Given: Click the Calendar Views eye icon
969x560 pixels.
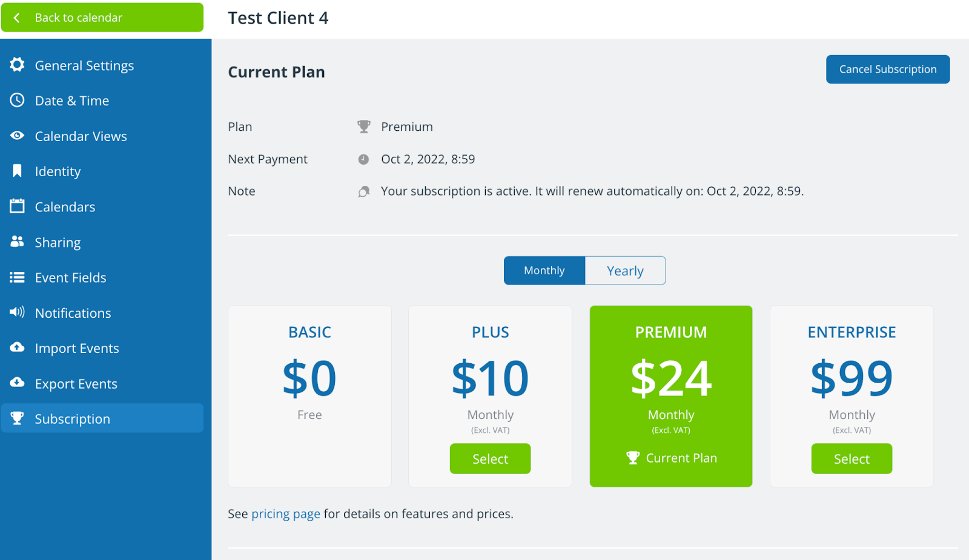Looking at the screenshot, I should point(17,136).
